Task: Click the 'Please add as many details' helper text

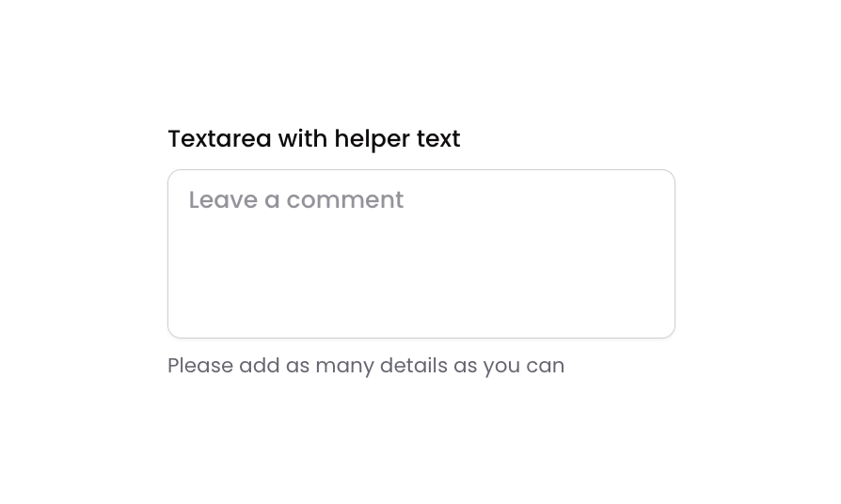Action: [x=365, y=366]
